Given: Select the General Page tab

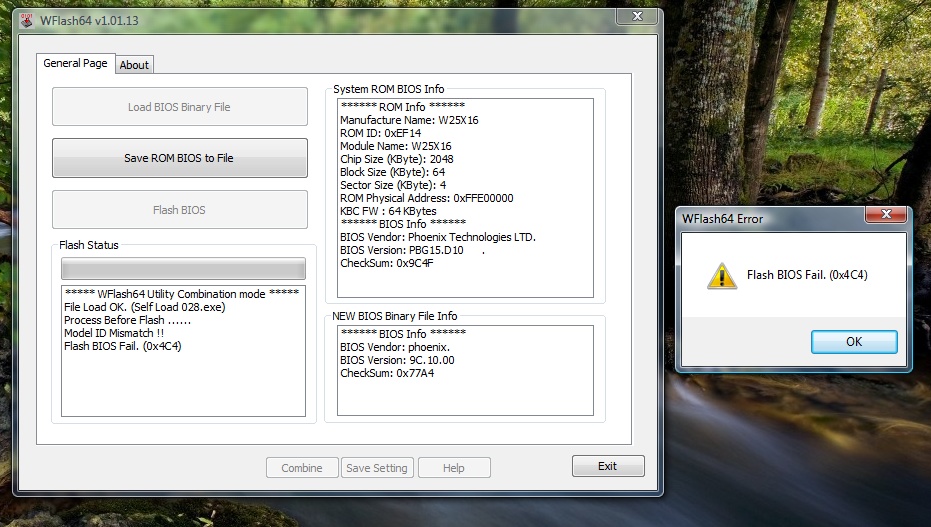Looking at the screenshot, I should click(x=75, y=63).
